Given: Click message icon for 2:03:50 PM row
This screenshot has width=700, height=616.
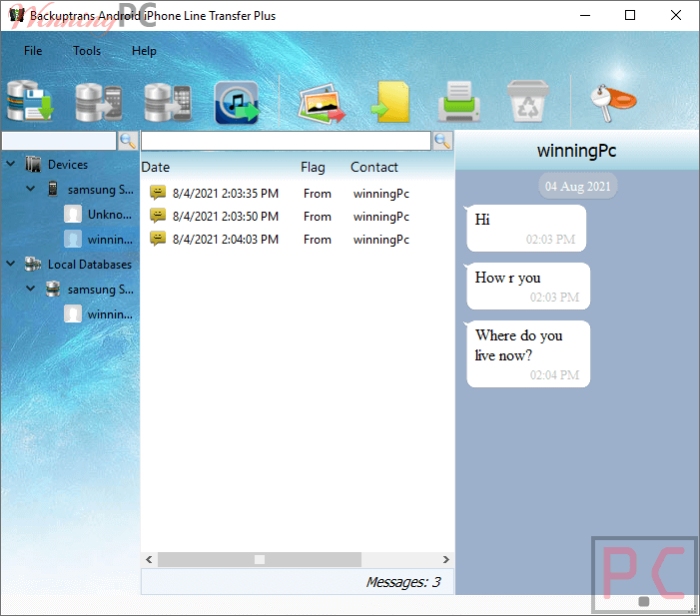Looking at the screenshot, I should pyautogui.click(x=158, y=216).
